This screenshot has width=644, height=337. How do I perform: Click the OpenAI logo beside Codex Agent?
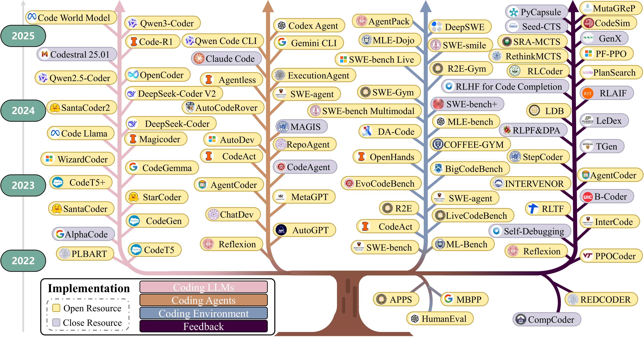pyautogui.click(x=282, y=26)
